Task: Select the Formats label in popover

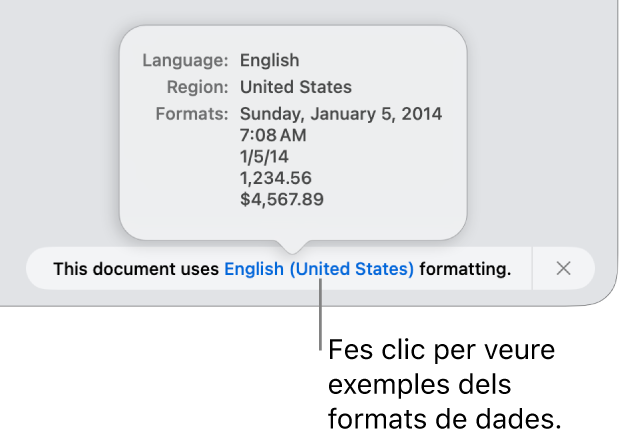Action: point(192,113)
